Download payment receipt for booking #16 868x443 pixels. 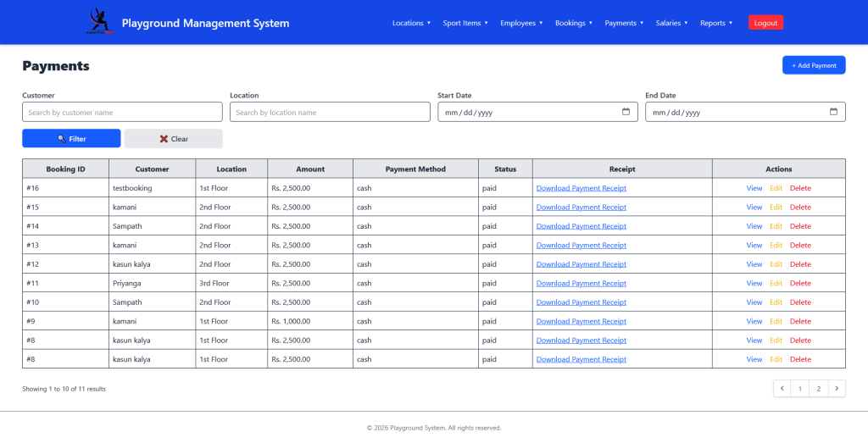point(581,188)
